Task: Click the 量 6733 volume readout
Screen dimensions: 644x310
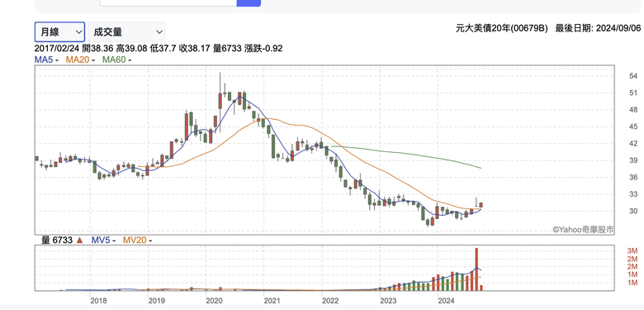Action: (57, 240)
